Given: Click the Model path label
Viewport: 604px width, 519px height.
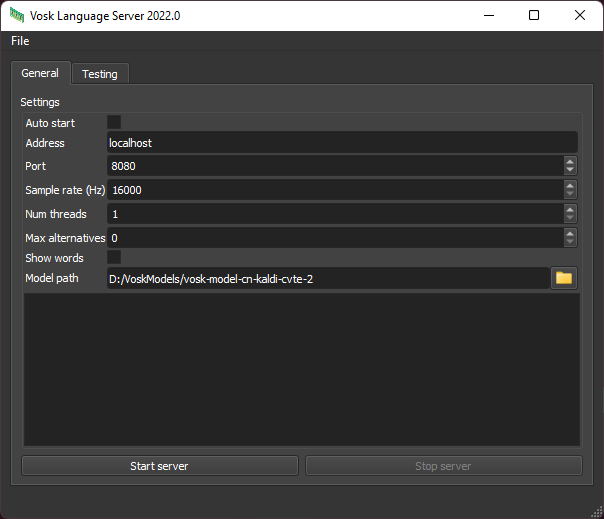Looking at the screenshot, I should coord(52,278).
